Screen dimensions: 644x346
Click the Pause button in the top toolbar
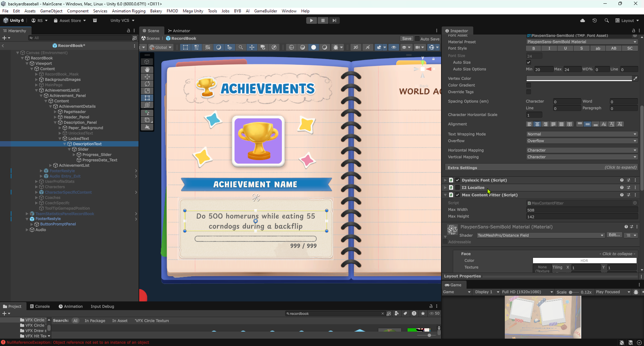coord(323,20)
